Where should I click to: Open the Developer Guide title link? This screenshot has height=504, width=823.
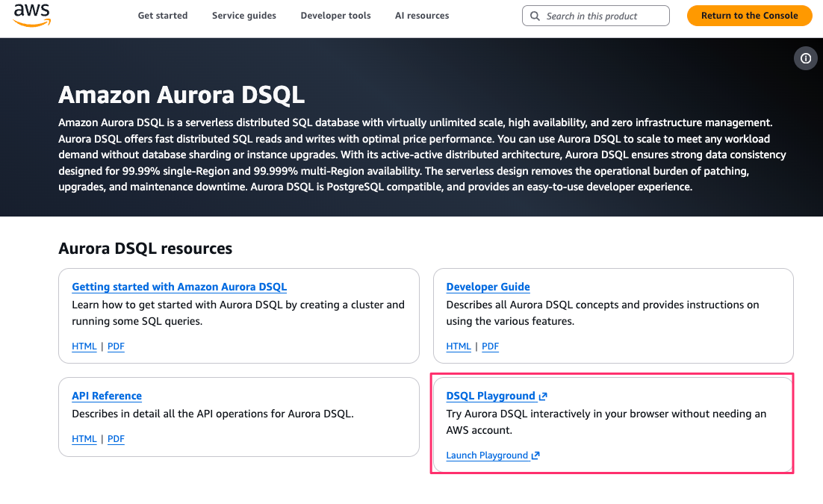pos(488,287)
